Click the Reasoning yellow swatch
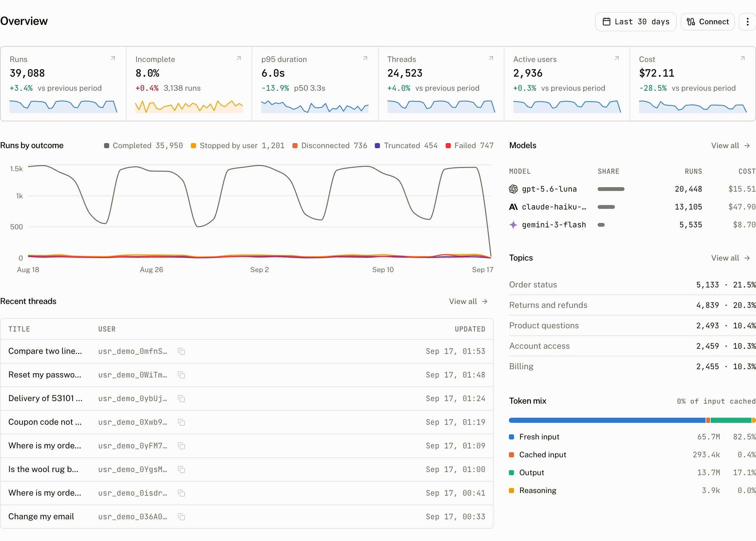The image size is (756, 541). click(511, 491)
